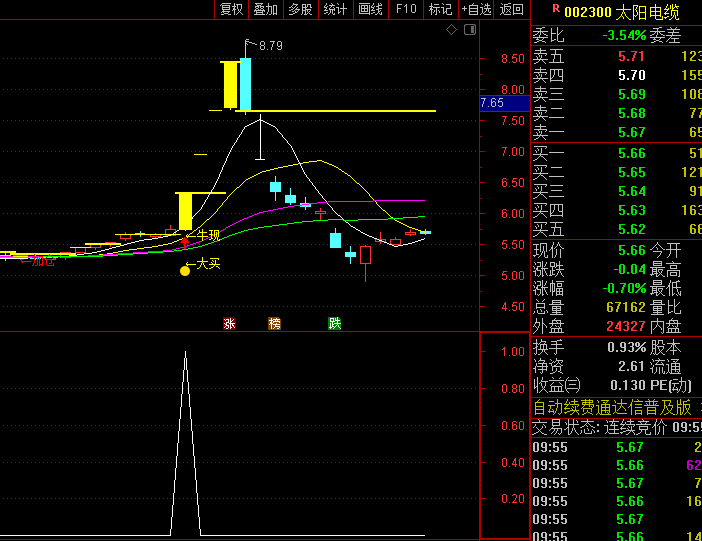
Task: Toggle 多股 multi-stock view
Action: coord(300,10)
